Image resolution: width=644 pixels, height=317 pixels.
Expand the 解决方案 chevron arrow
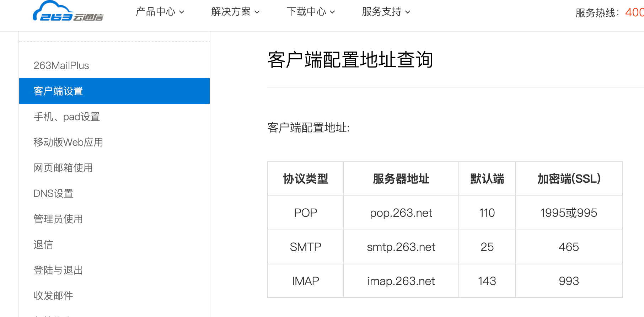(x=257, y=12)
